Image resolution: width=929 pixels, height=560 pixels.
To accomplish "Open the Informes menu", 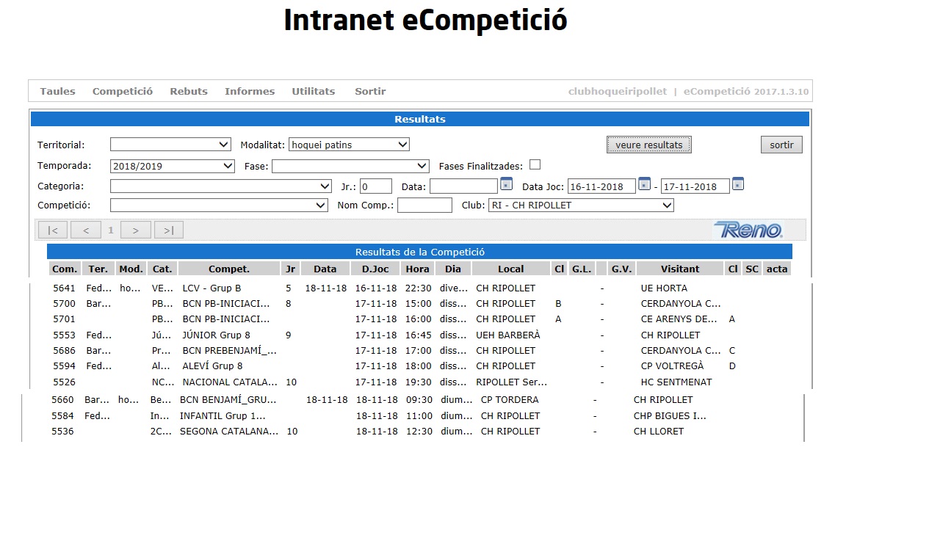I will [250, 91].
